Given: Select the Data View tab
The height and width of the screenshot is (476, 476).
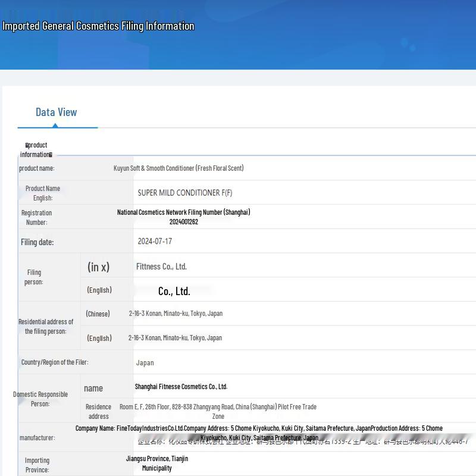Looking at the screenshot, I should (x=56, y=112).
